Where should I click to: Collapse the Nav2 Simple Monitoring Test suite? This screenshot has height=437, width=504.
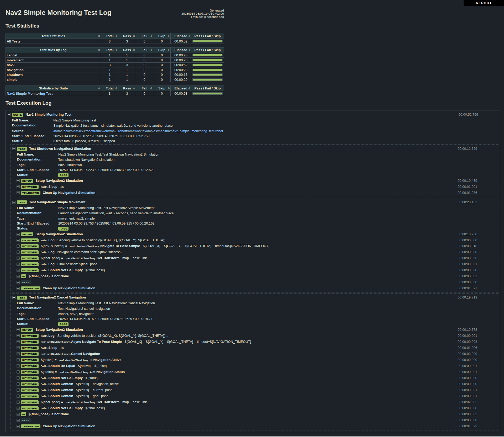[9, 115]
